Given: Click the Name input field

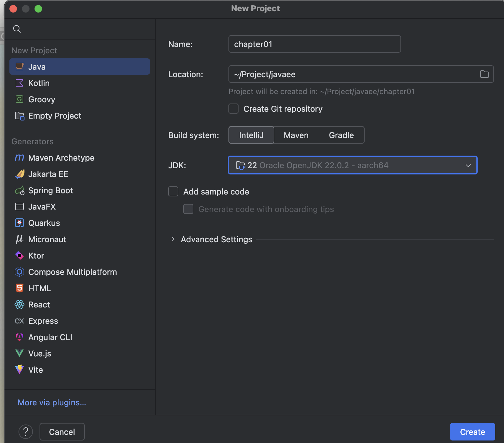Looking at the screenshot, I should [315, 44].
